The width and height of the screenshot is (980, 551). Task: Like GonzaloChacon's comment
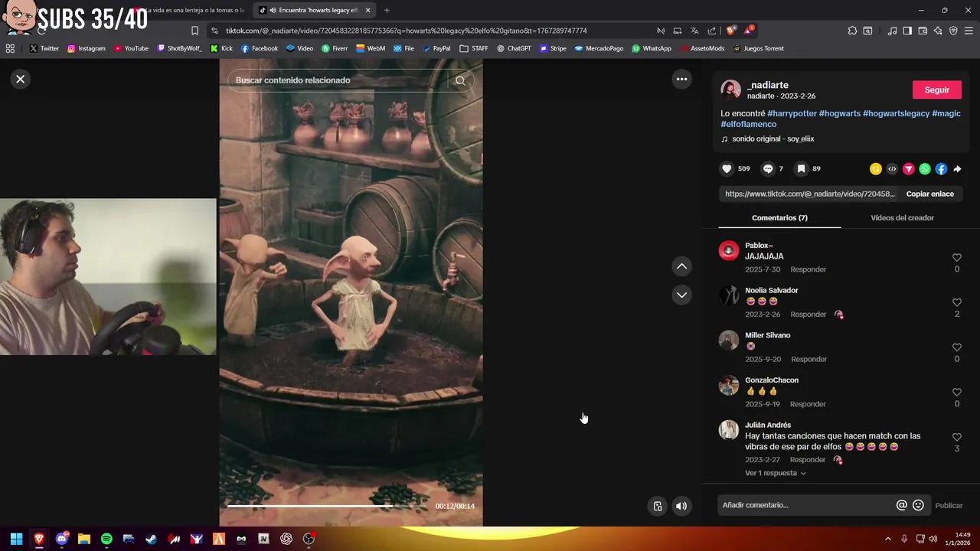956,393
